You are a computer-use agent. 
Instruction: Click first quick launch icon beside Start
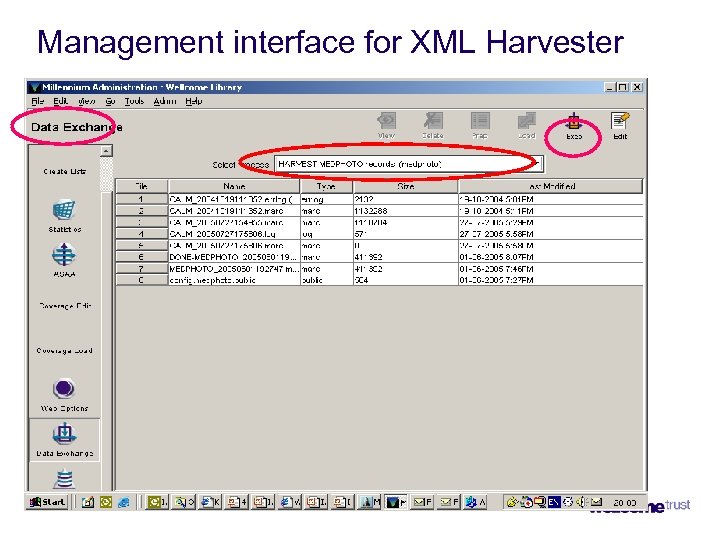click(x=88, y=502)
